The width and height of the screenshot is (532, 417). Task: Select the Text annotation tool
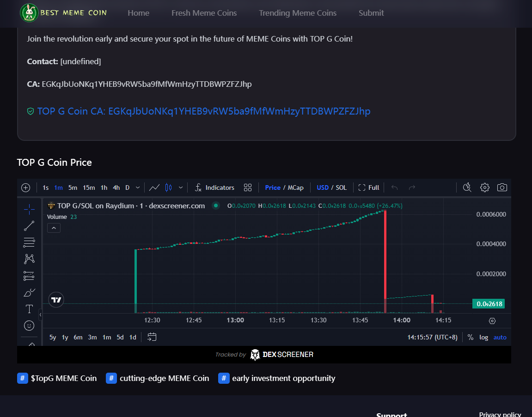pos(29,309)
